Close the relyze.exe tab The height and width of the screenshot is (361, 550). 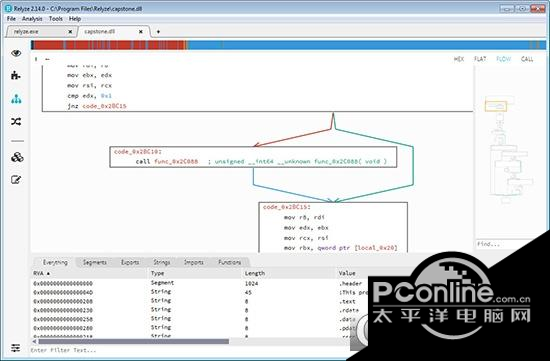tap(70, 32)
